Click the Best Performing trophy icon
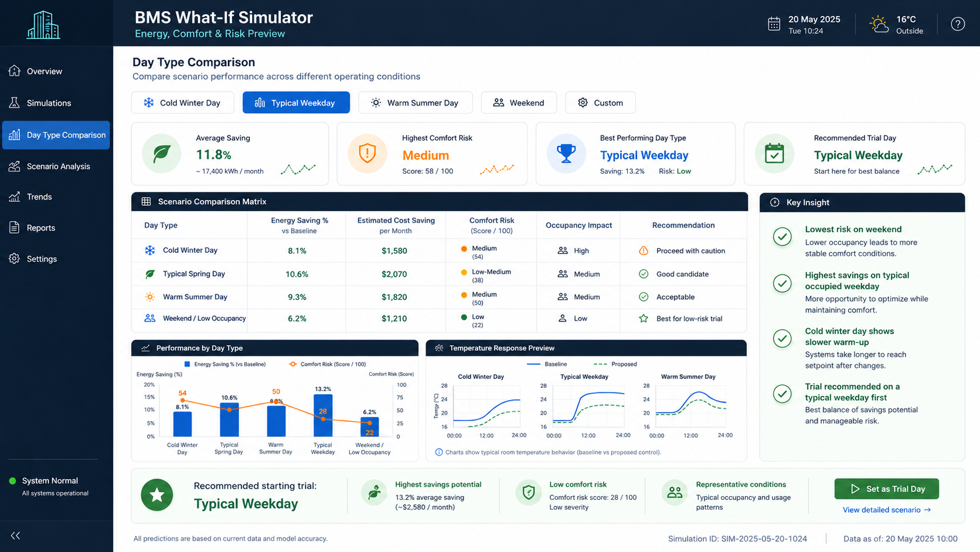Viewport: 980px width, 552px height. click(x=566, y=154)
